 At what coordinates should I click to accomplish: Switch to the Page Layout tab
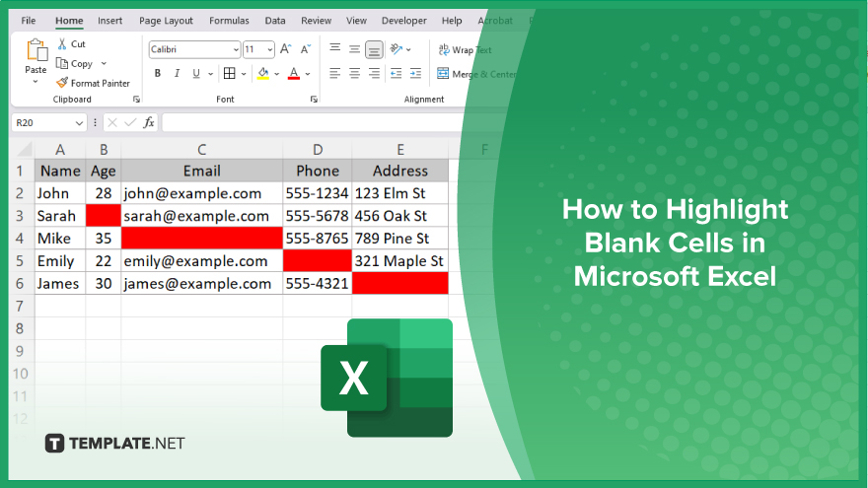click(166, 21)
